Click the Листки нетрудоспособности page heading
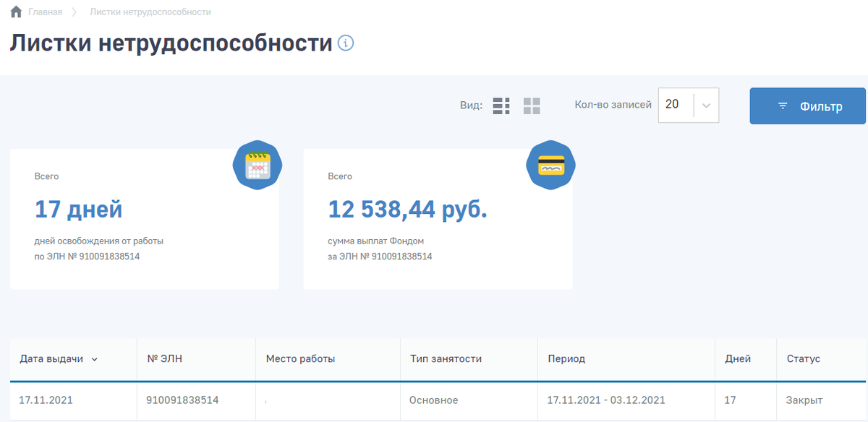 [171, 43]
